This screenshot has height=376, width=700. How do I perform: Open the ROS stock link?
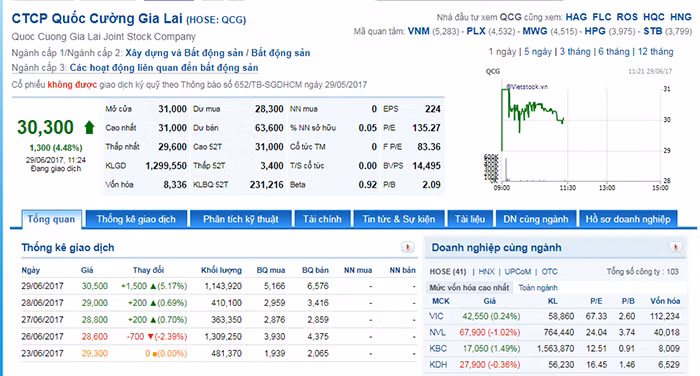click(x=627, y=17)
